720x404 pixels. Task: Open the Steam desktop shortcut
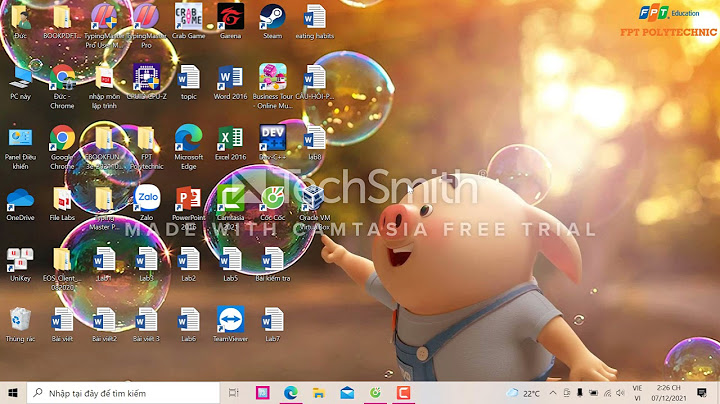pos(272,21)
